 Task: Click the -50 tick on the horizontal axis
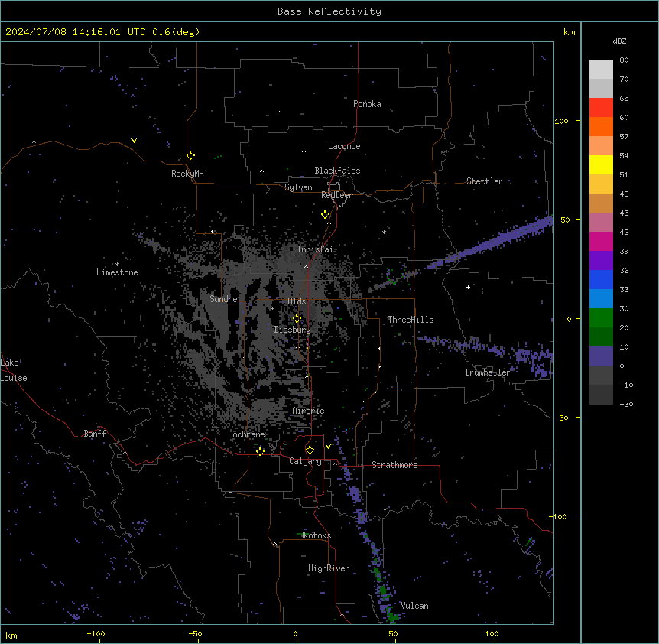(x=195, y=633)
